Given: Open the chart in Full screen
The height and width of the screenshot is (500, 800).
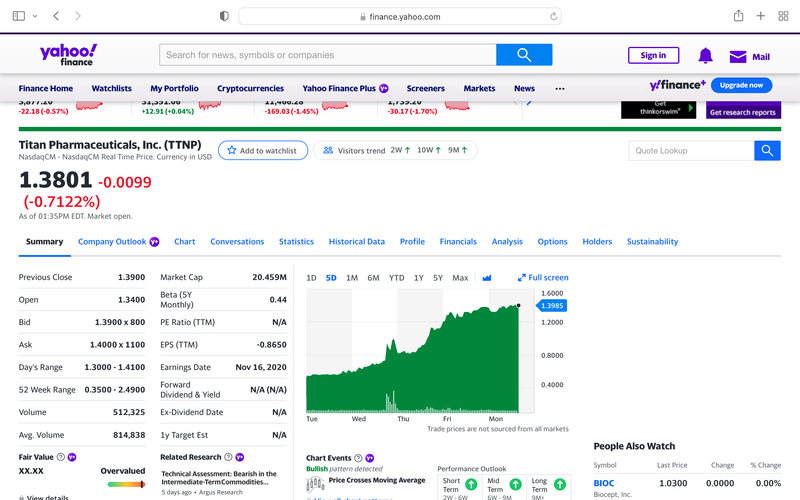Looking at the screenshot, I should pos(543,278).
